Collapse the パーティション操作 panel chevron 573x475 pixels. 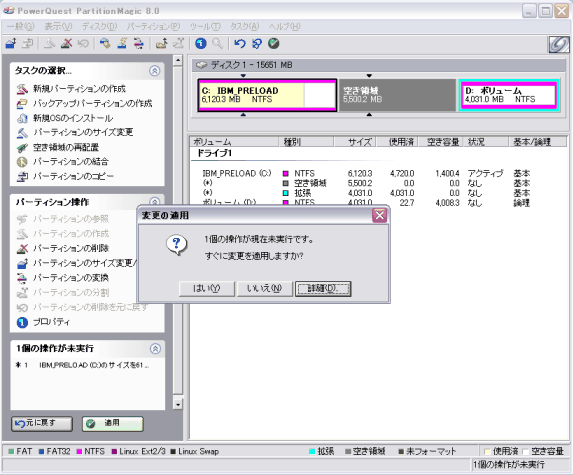coord(155,202)
